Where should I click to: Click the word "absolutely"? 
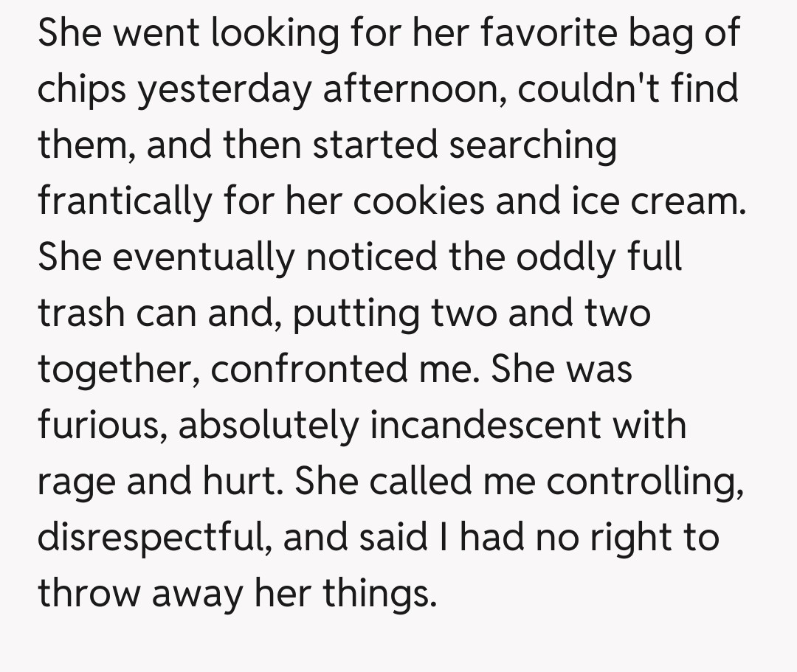click(x=269, y=426)
